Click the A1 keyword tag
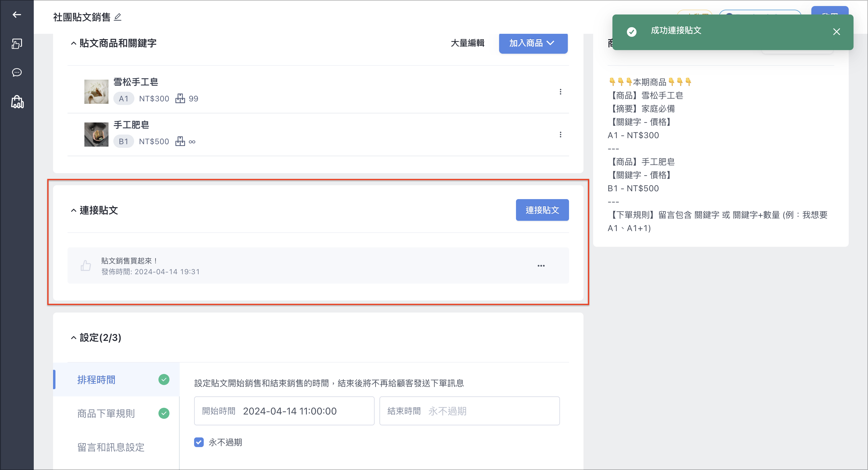 click(x=124, y=98)
